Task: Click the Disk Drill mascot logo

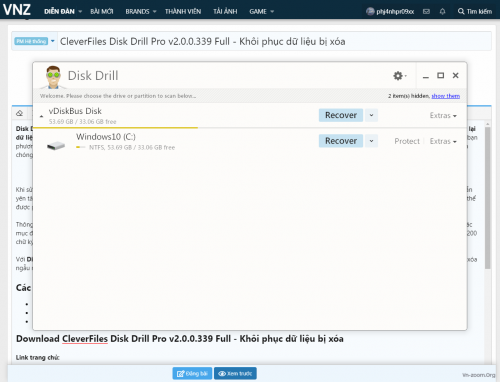Action: [x=53, y=77]
